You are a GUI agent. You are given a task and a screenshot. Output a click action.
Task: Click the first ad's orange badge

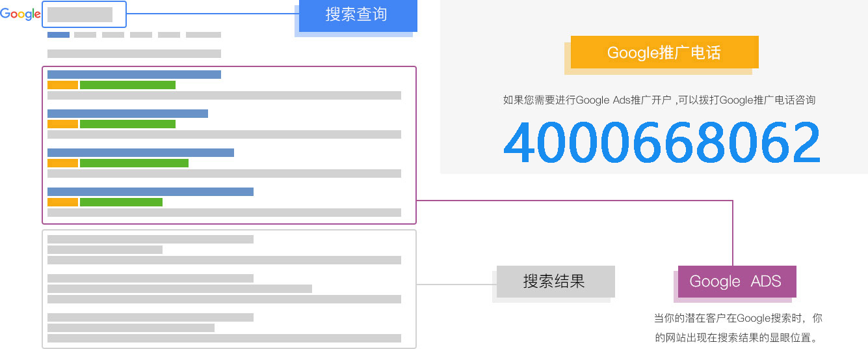pos(62,85)
